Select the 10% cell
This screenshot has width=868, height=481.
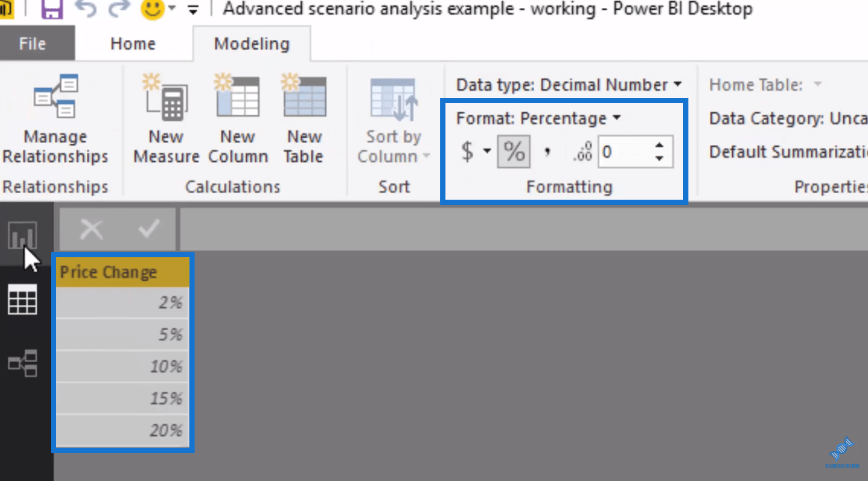[x=123, y=367]
